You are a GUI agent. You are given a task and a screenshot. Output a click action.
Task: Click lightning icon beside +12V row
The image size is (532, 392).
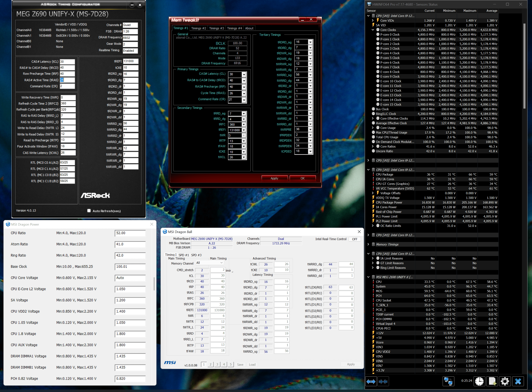coord(373,333)
